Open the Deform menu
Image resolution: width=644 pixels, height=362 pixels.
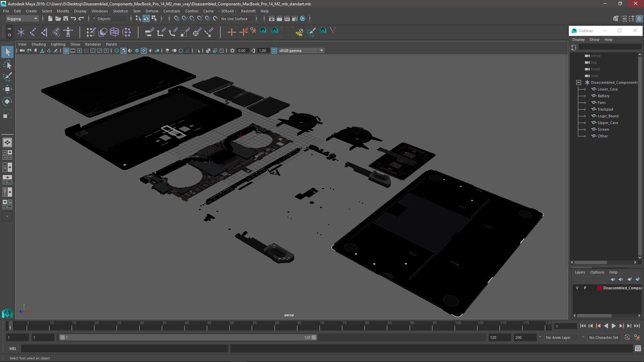pos(152,11)
